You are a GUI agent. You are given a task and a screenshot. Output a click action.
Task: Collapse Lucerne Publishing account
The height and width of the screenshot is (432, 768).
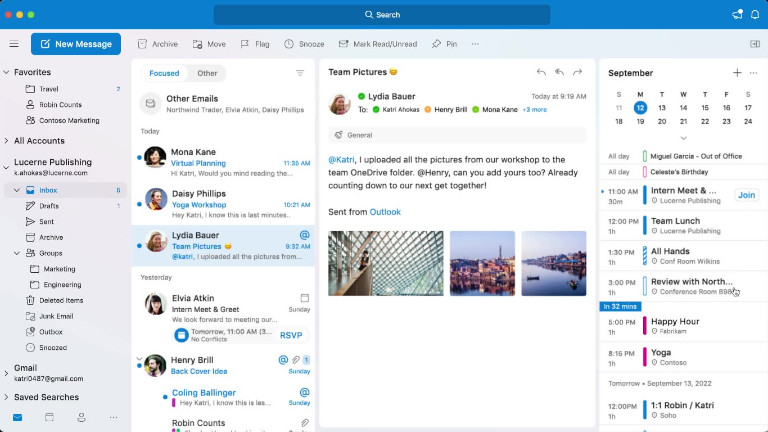pos(6,167)
